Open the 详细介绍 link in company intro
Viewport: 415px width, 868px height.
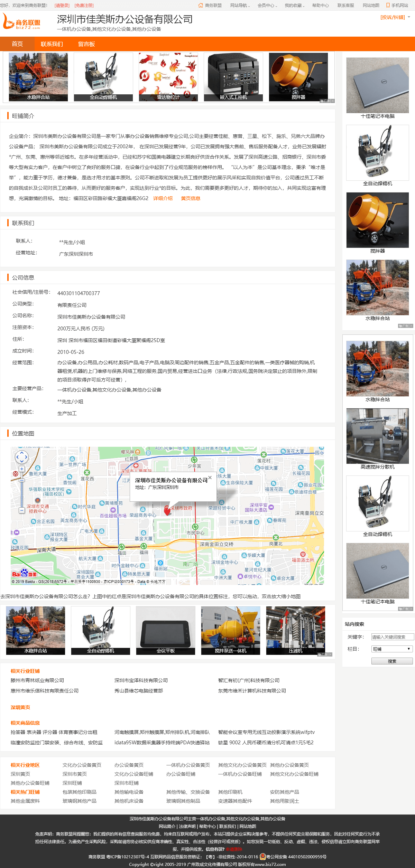tap(163, 198)
